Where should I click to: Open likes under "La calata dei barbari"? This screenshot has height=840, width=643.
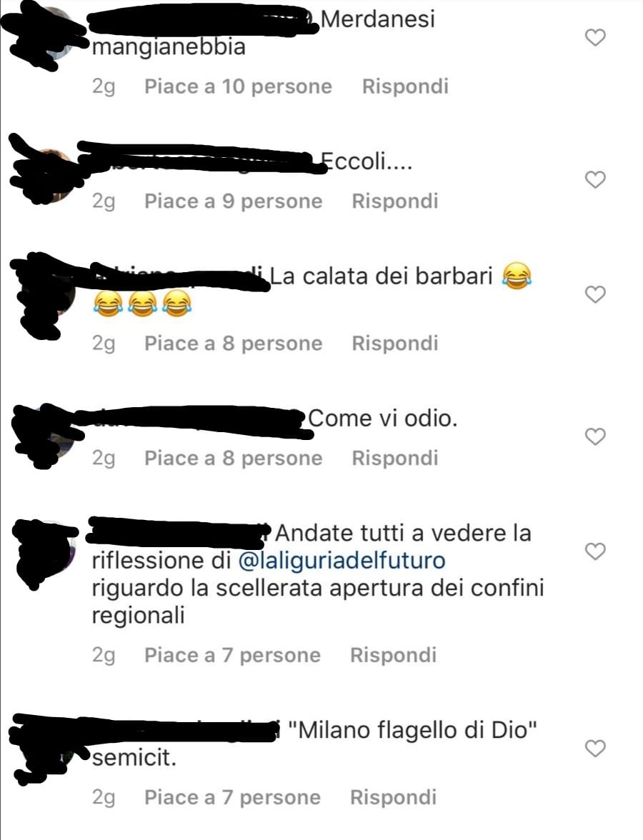click(x=234, y=344)
